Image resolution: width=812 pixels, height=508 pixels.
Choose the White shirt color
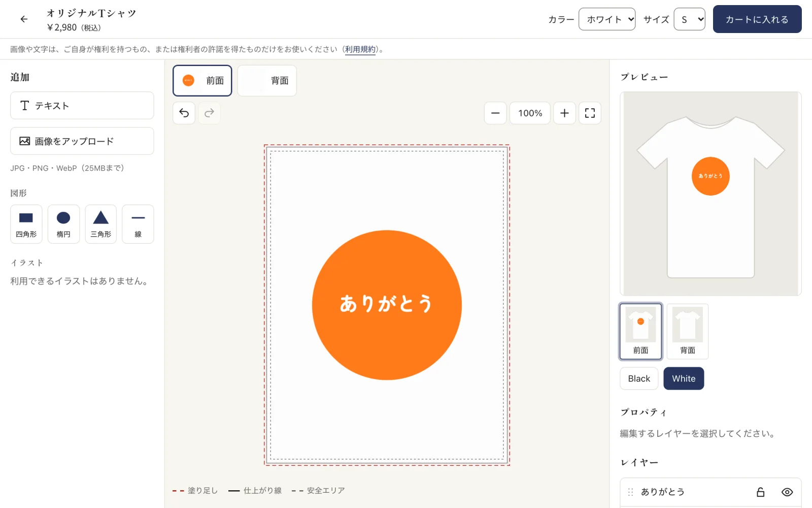(x=684, y=378)
